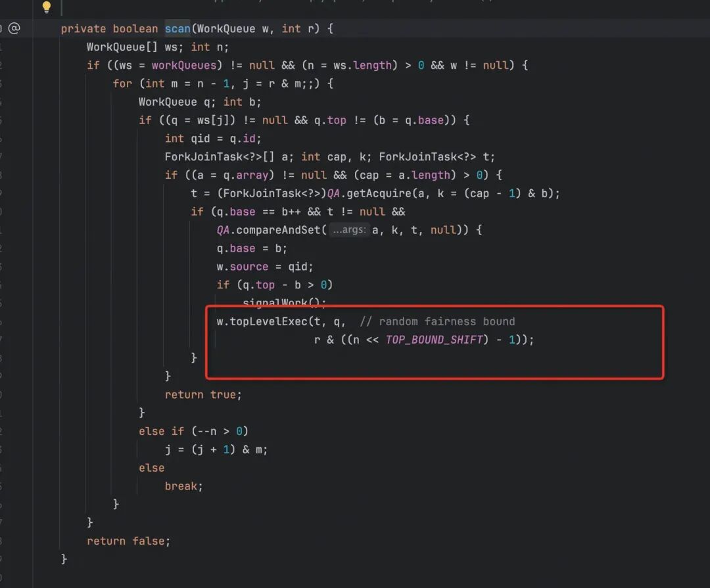Click the 'scan' method name
Image resolution: width=710 pixels, height=588 pixels.
click(177, 28)
